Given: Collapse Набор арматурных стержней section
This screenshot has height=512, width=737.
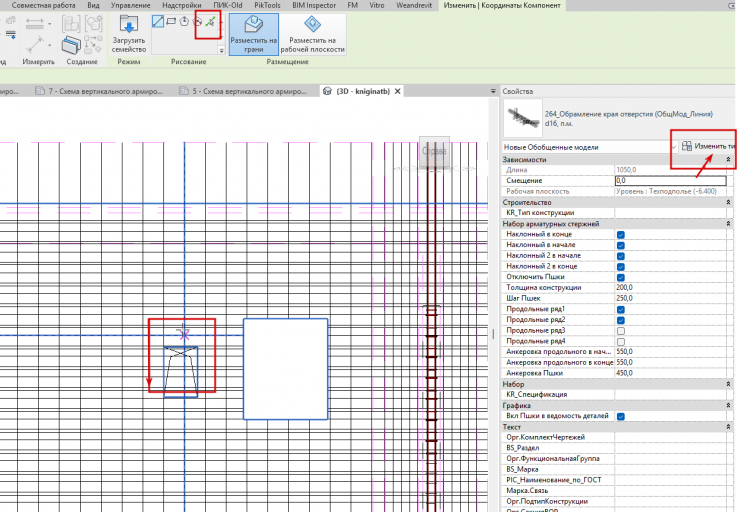Looking at the screenshot, I should click(728, 224).
